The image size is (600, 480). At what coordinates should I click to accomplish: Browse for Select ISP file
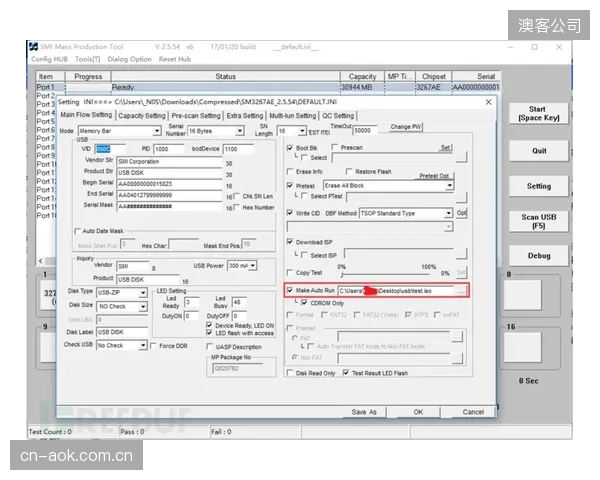click(x=461, y=254)
